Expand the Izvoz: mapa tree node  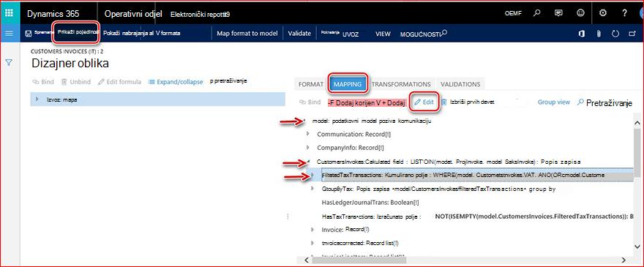click(x=37, y=99)
